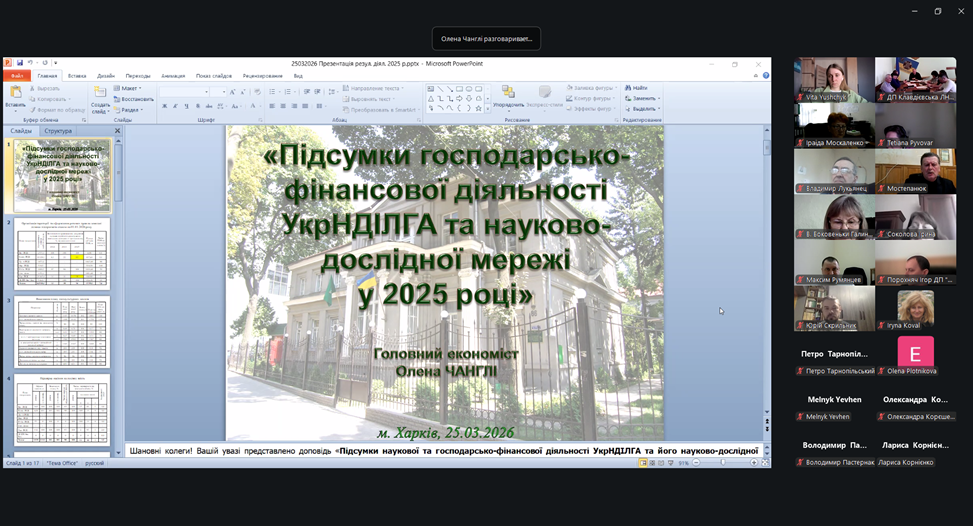The height and width of the screenshot is (526, 973).
Task: Close the slides pane with X icon
Action: coord(117,131)
